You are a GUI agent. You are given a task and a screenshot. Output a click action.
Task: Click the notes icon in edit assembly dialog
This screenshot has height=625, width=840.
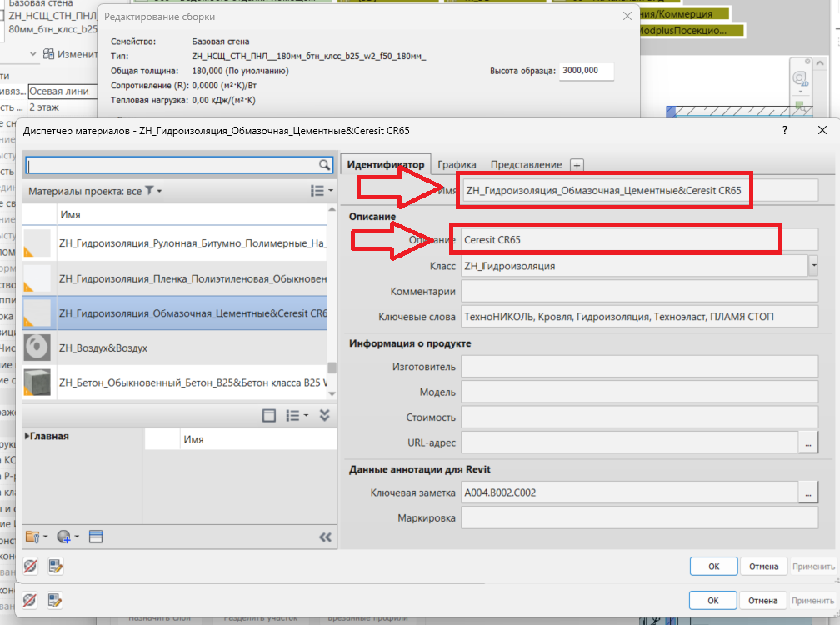pos(55,600)
